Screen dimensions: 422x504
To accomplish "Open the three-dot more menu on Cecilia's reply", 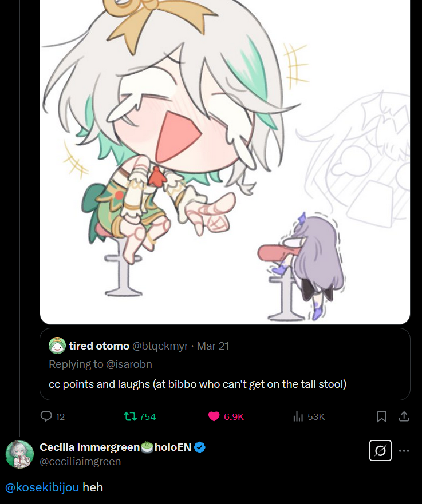I will pyautogui.click(x=404, y=451).
